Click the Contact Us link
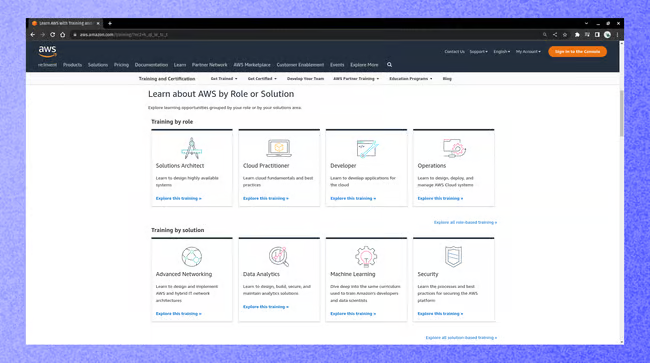The width and height of the screenshot is (650, 363). (x=454, y=52)
